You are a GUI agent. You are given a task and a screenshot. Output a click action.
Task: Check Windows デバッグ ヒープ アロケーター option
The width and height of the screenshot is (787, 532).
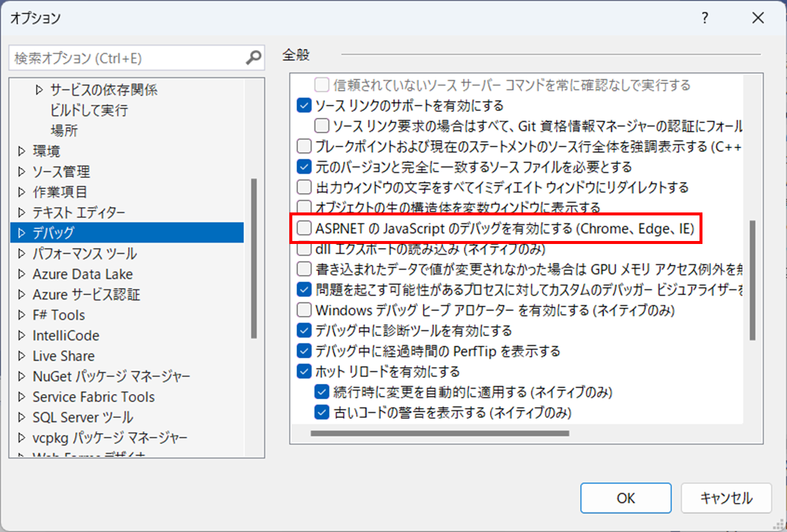[304, 310]
